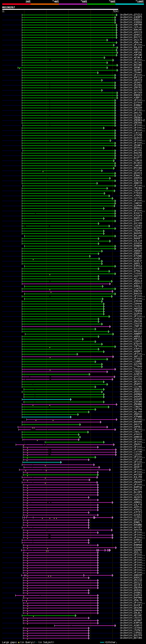
Task: Select UniRef100_A5DVY3 label
Action: pos(131,284)
